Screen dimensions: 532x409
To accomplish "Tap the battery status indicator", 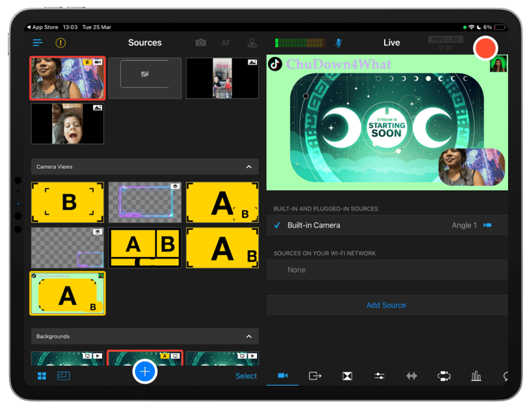I will pyautogui.click(x=500, y=27).
